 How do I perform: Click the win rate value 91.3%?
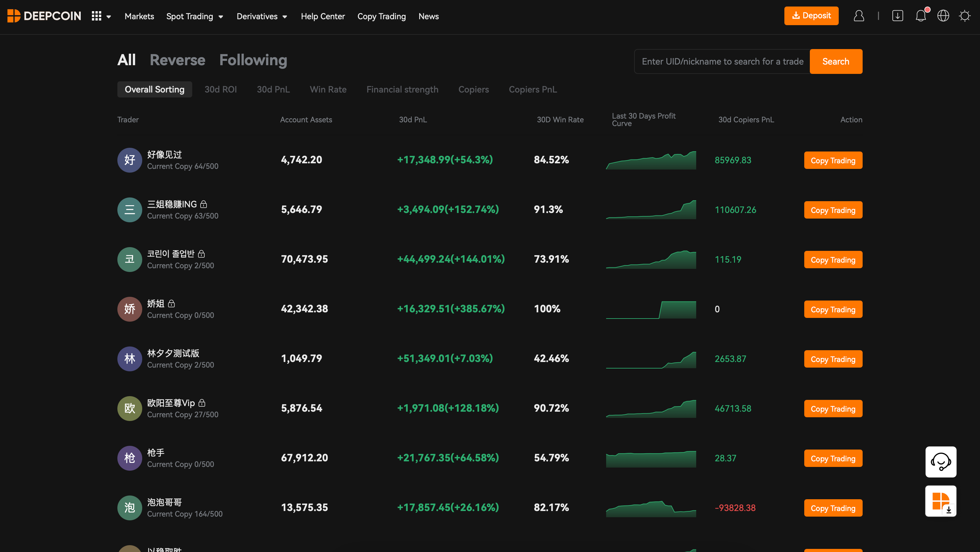[548, 209]
